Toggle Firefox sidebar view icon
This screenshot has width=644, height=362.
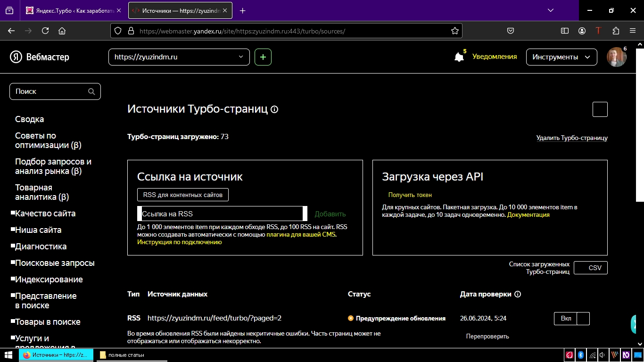(565, 31)
